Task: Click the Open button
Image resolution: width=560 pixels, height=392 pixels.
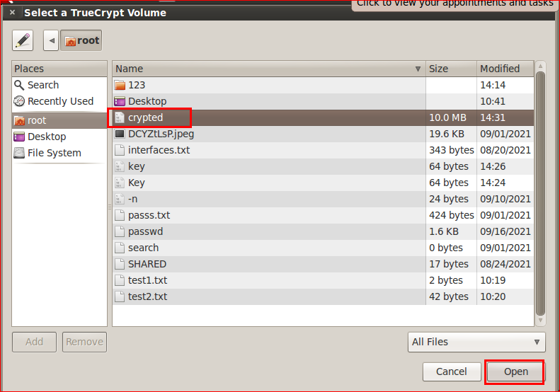Action: coord(515,371)
